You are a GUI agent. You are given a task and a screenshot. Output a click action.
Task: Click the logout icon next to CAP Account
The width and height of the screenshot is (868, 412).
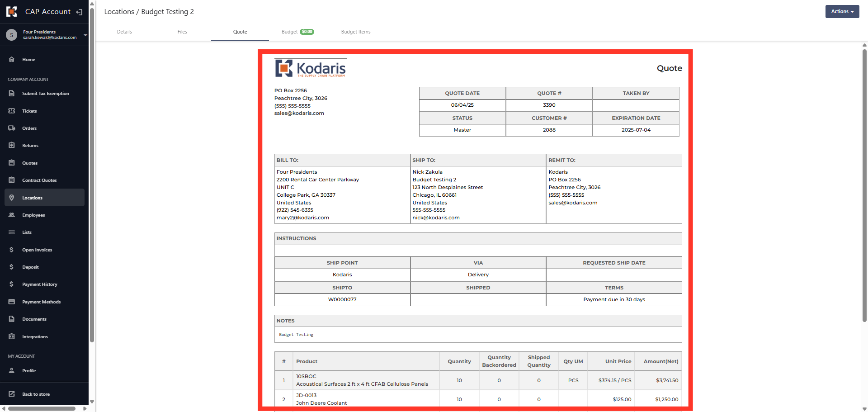79,12
